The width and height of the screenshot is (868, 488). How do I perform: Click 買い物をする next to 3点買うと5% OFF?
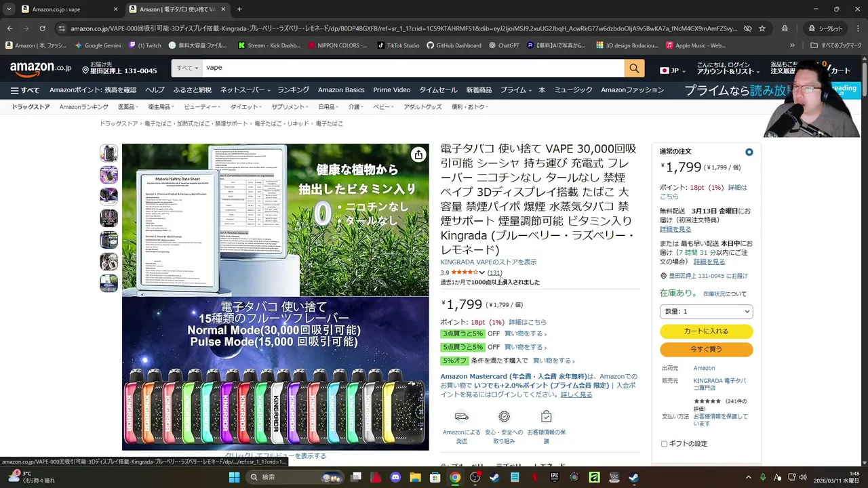tap(525, 333)
